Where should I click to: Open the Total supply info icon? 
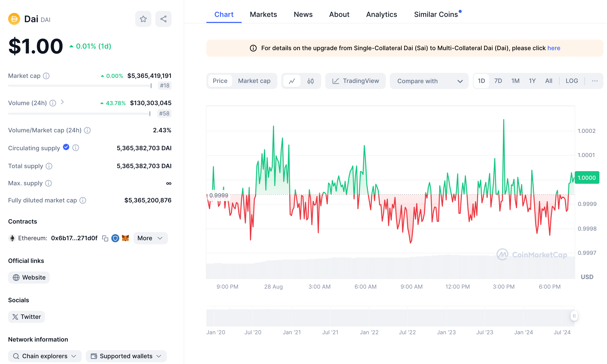pyautogui.click(x=49, y=166)
